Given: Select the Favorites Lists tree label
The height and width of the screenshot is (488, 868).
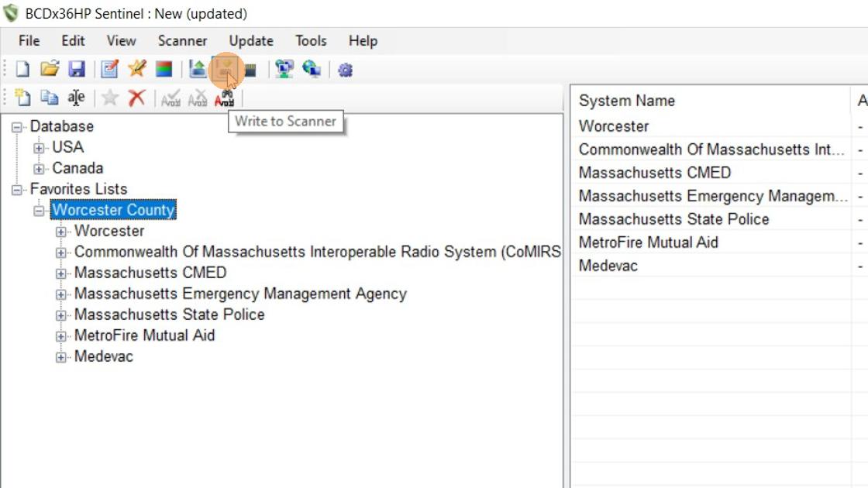Looking at the screenshot, I should coord(78,189).
